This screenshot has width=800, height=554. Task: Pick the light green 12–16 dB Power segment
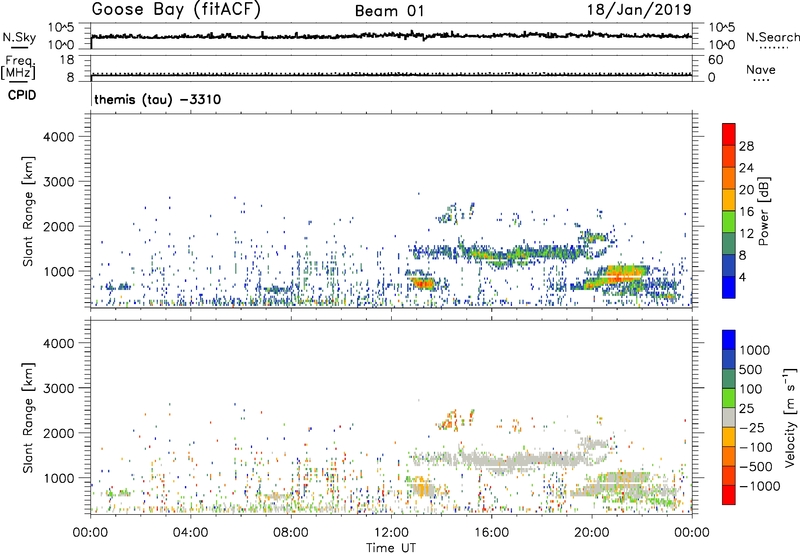(x=729, y=221)
